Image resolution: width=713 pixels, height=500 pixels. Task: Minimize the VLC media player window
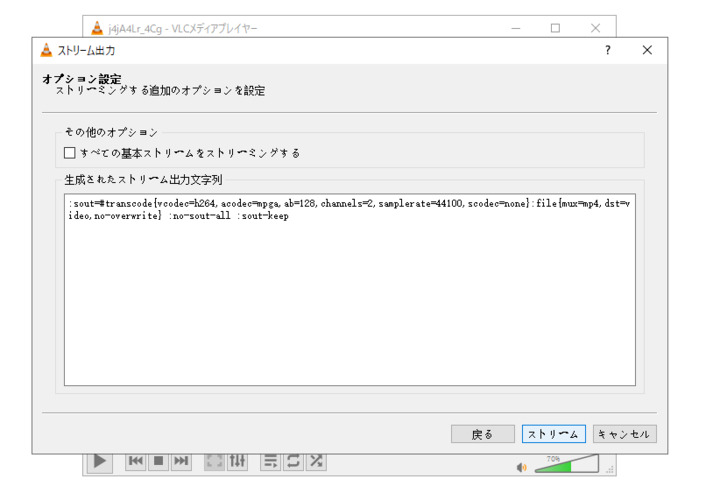(x=515, y=28)
